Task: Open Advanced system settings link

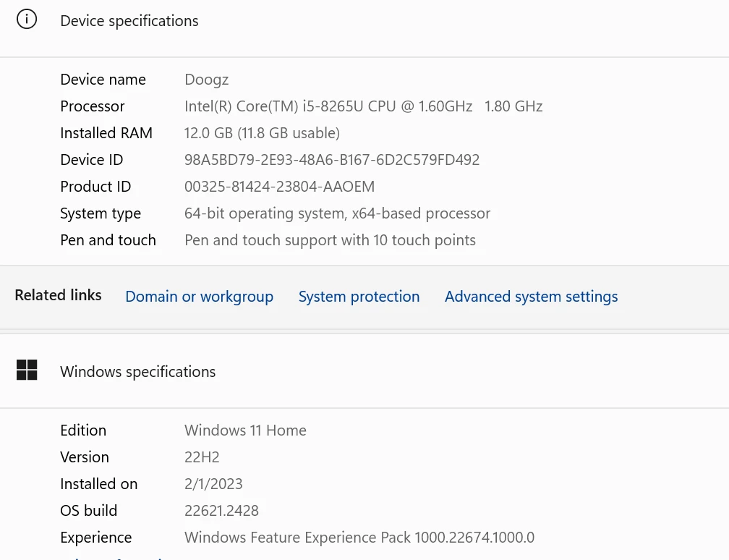Action: coord(532,297)
